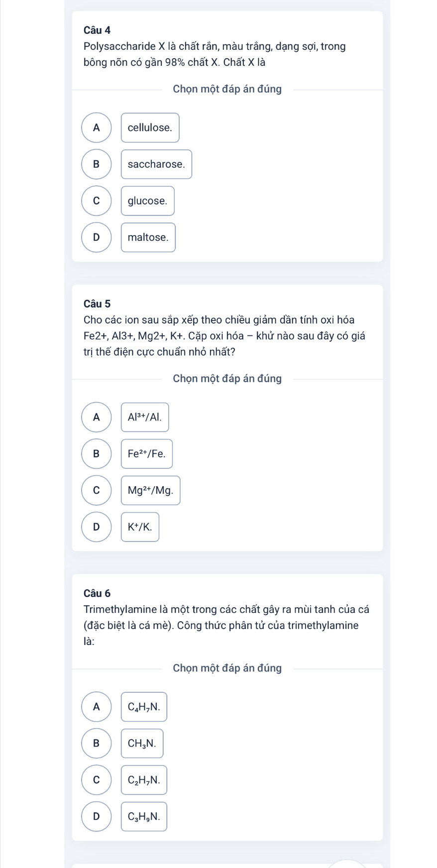437x868 pixels.
Task: Choose the K⁺/K answer box
Action: [140, 527]
